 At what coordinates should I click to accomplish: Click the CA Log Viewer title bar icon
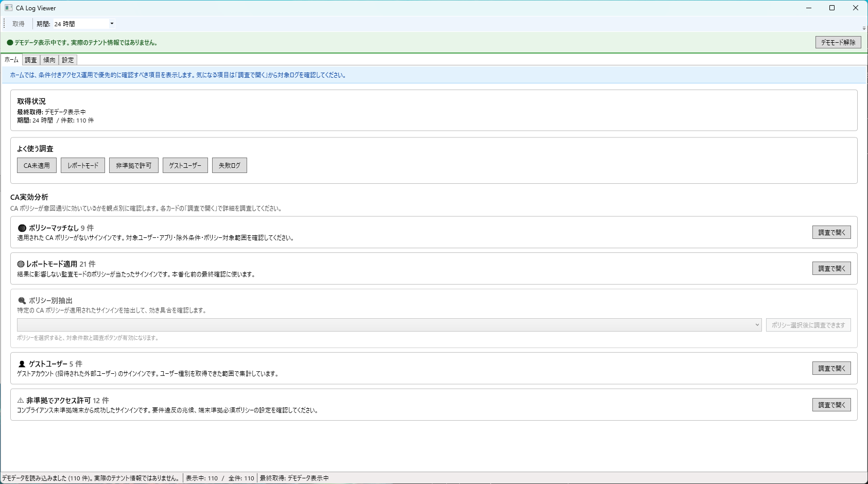(x=8, y=8)
